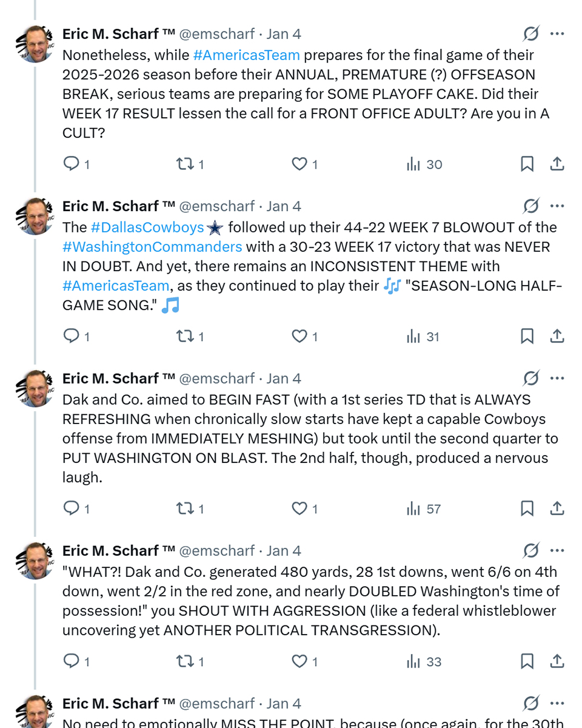Screen dimensions: 582x728
Task: Open Jan 4 timestamp on BEGIN FAST tweet
Action: coord(284,379)
